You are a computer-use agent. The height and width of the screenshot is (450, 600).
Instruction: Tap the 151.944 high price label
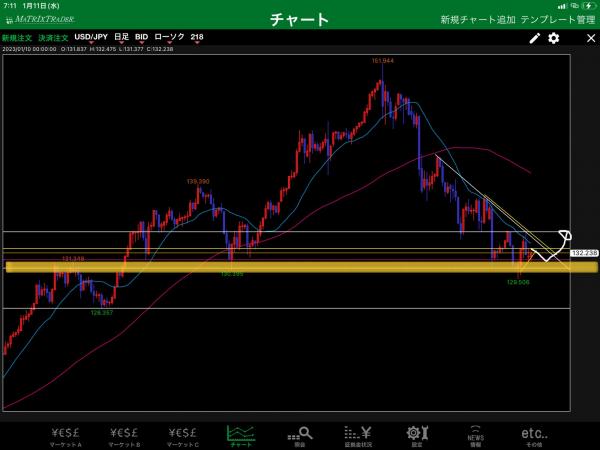tap(383, 60)
